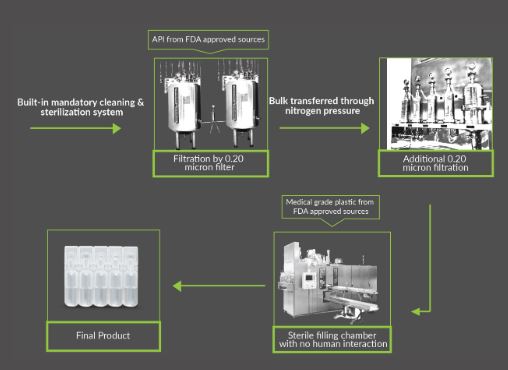The width and height of the screenshot is (508, 370).
Task: Click the Additional 0.20 micron filtration label
Action: [436, 163]
